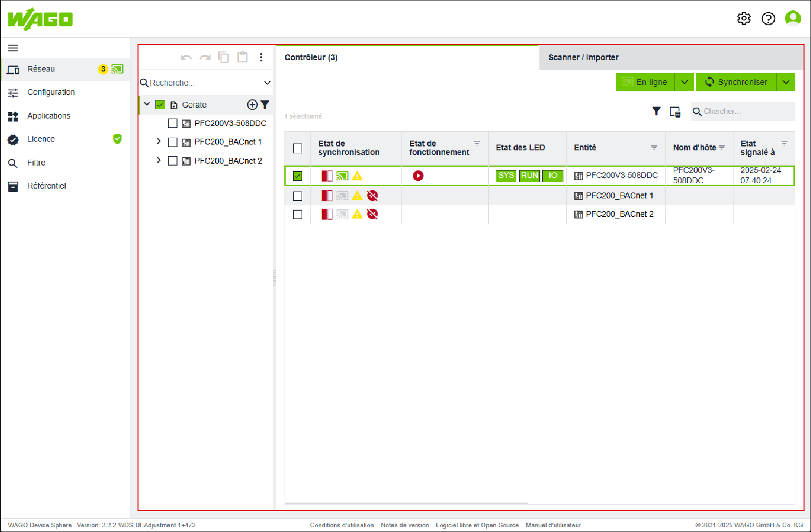
Task: Open Référentiel in the sidebar
Action: 65,186
